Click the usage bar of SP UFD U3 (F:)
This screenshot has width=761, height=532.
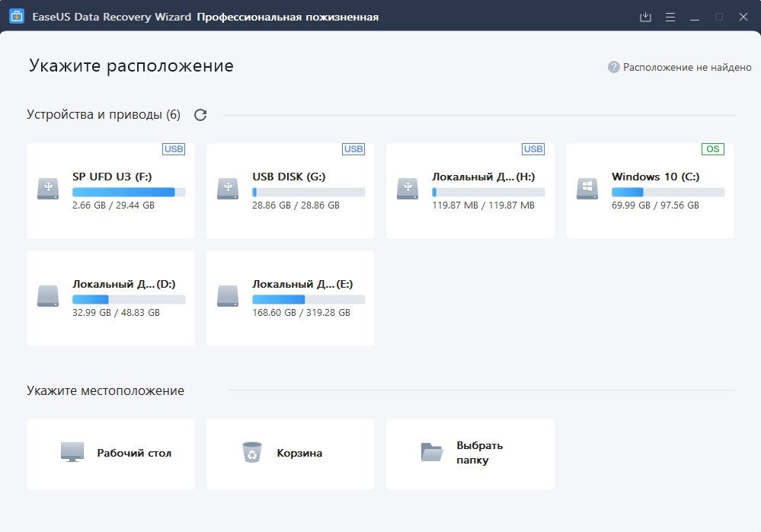tap(128, 193)
